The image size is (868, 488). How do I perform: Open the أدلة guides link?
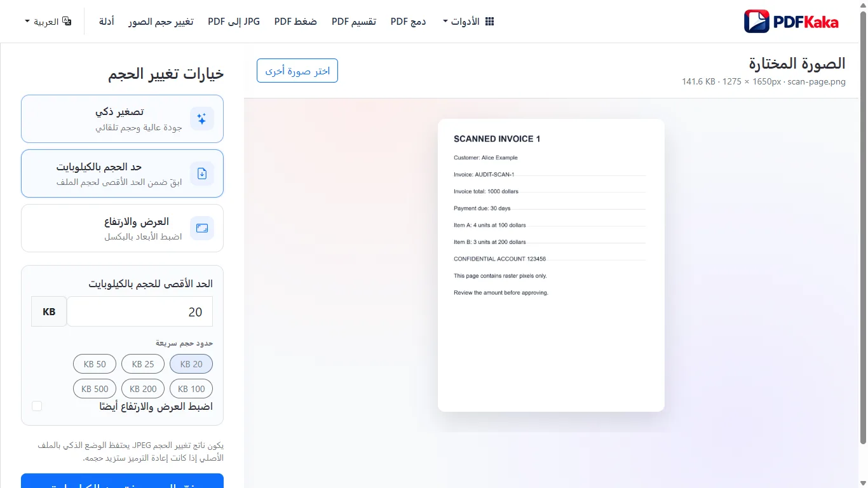(x=107, y=22)
